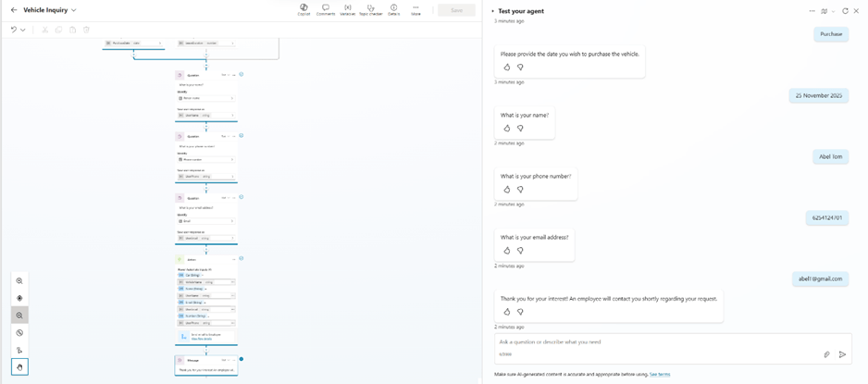Thumbs down the phone number question
This screenshot has height=384, width=868.
tap(520, 190)
